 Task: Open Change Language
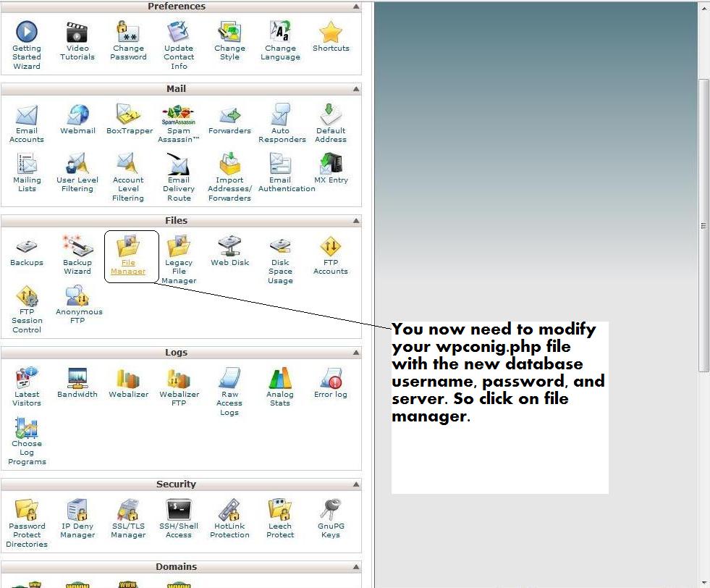(280, 41)
